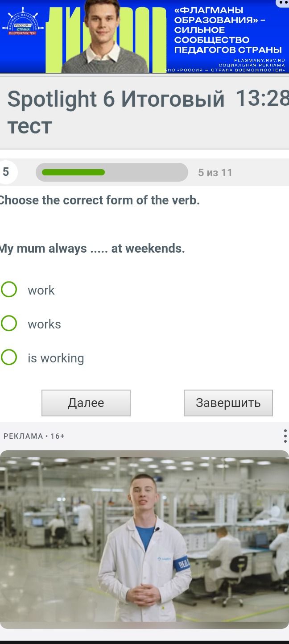The width and height of the screenshot is (289, 644).
Task: Click the '5 из 11' question counter
Action: coord(215,173)
